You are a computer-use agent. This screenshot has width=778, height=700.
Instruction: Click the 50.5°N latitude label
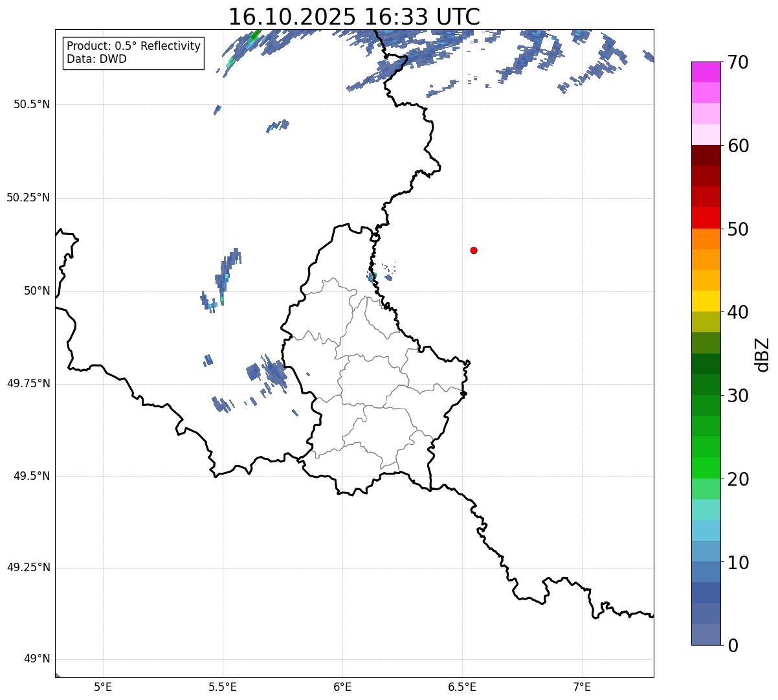32,104
